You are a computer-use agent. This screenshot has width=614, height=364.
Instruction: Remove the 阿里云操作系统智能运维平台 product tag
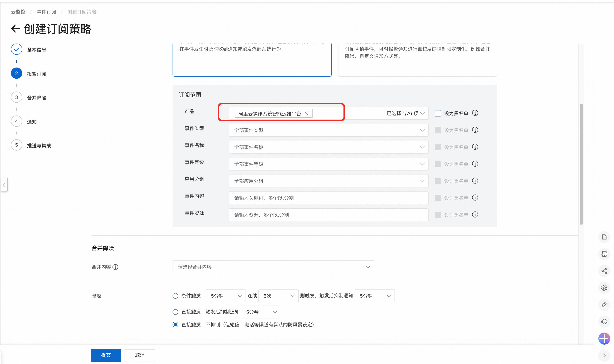coord(307,113)
